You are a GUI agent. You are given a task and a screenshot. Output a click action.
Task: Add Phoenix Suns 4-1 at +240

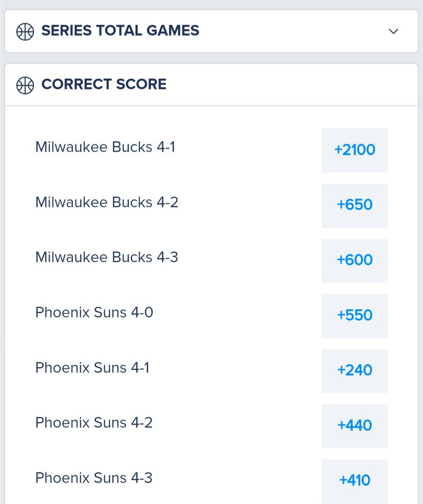coord(354,371)
